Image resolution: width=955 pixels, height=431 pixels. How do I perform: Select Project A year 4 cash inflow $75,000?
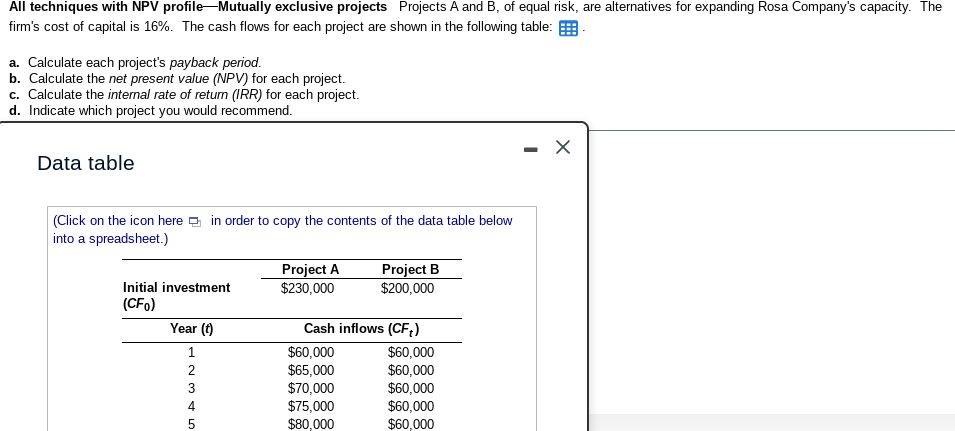(311, 406)
